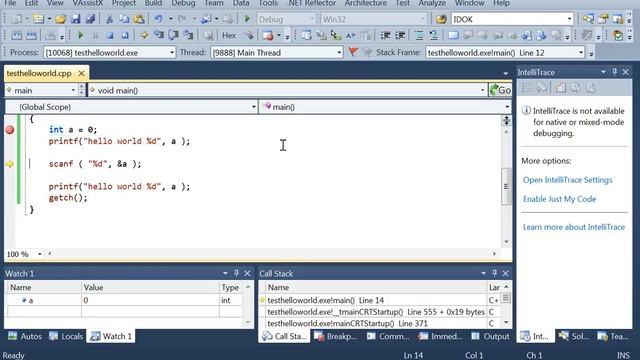This screenshot has height=360, width=640.
Task: Select the tmainCRTStartup Line 555 call stack row
Action: 376,312
